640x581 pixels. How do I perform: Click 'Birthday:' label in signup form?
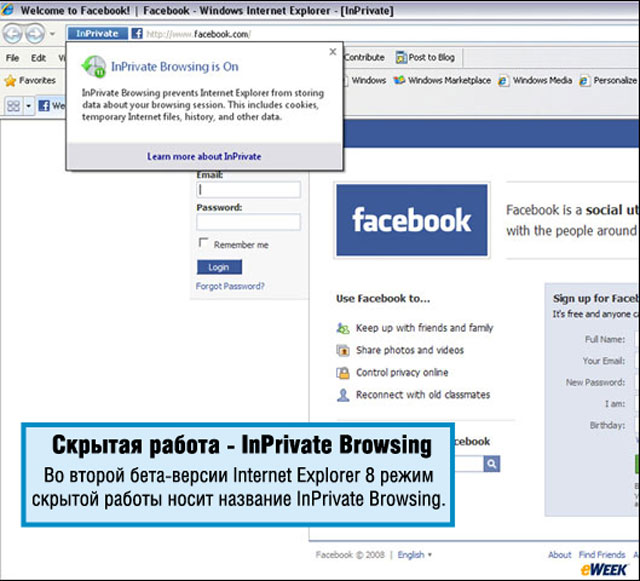(607, 425)
